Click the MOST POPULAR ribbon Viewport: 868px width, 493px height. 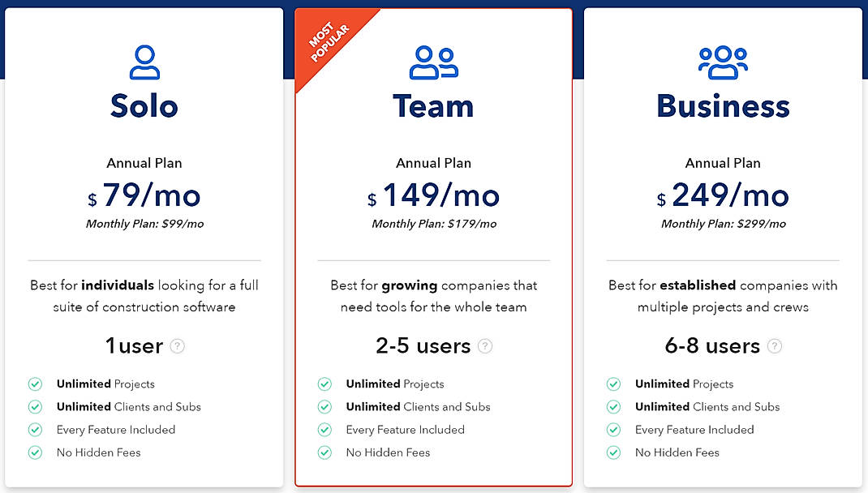(x=329, y=39)
